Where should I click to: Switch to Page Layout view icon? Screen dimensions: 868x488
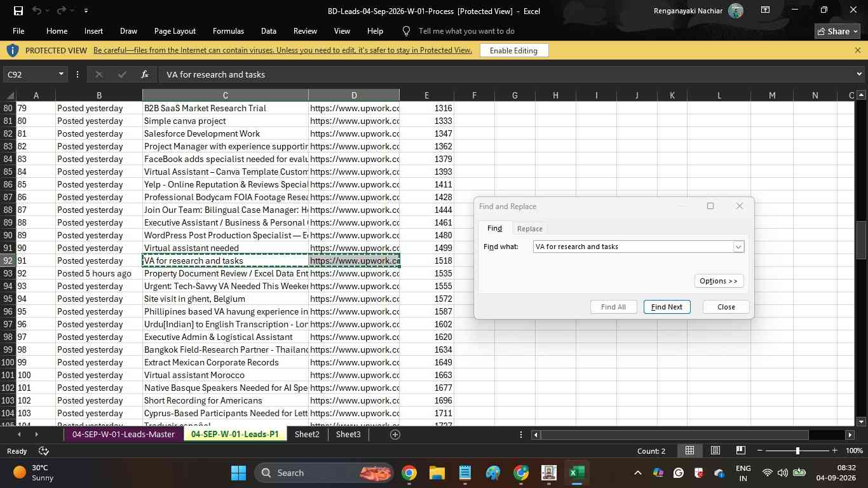pyautogui.click(x=715, y=451)
